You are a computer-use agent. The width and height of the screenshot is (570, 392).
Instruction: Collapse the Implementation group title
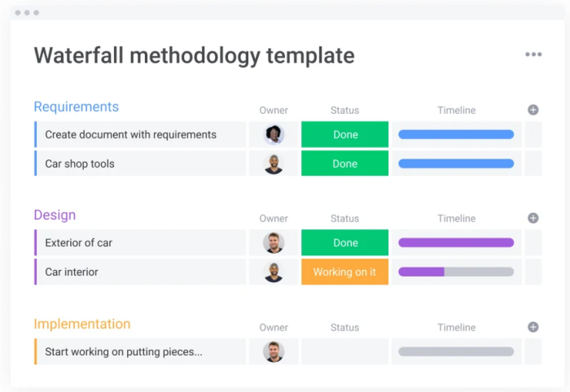click(x=82, y=324)
